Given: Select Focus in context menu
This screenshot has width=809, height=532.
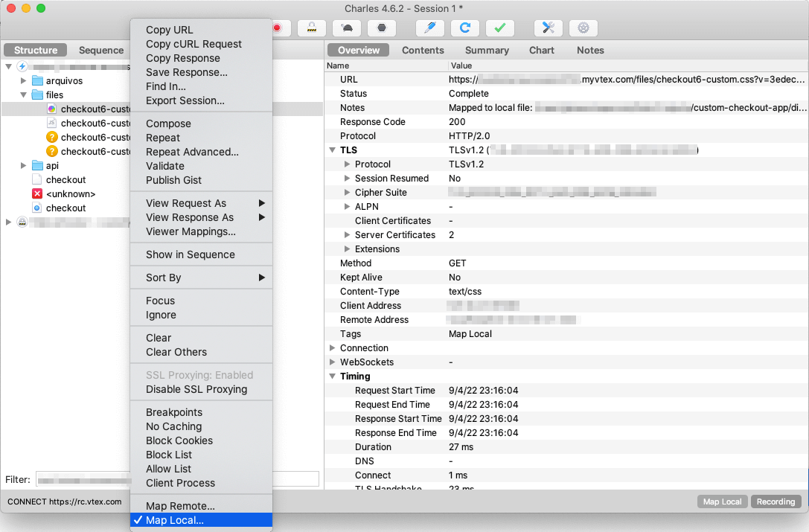Looking at the screenshot, I should (201, 301).
